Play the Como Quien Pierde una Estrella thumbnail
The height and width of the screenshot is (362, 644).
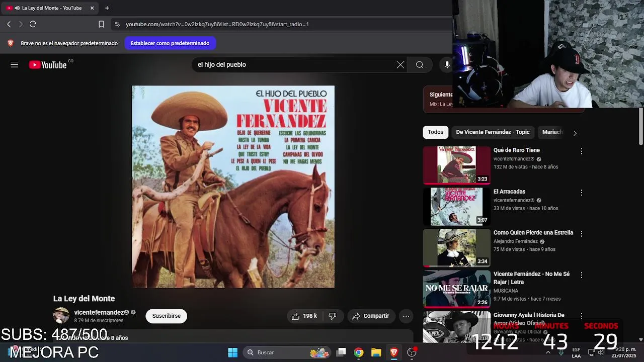(x=456, y=247)
